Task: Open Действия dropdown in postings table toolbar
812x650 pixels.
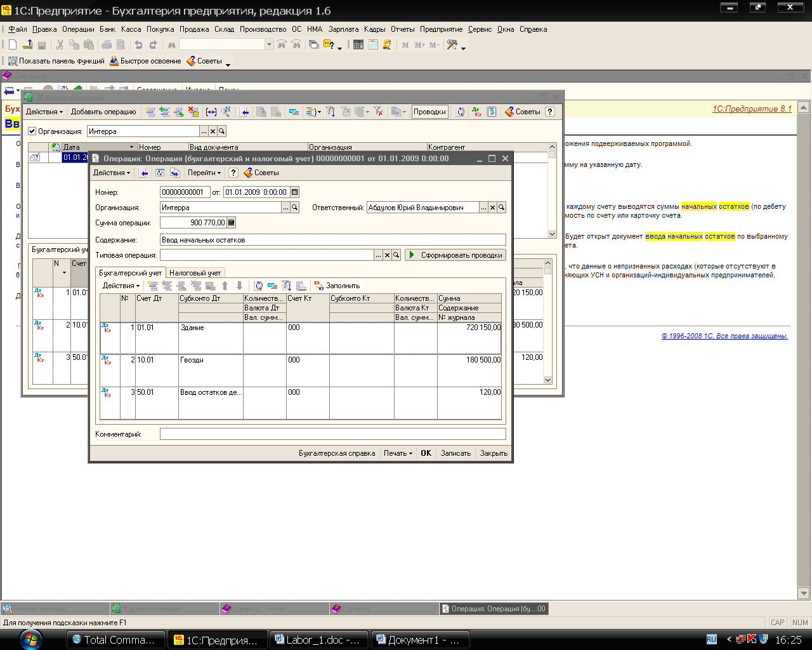Action: point(121,286)
